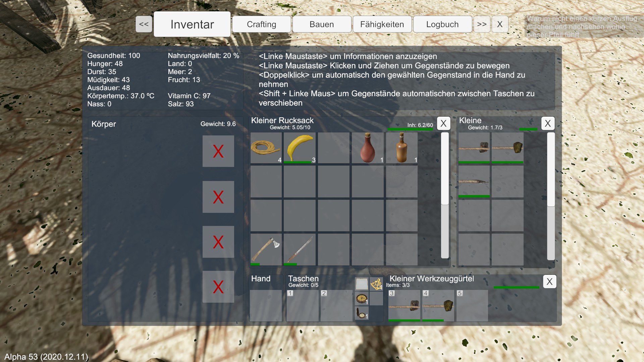The height and width of the screenshot is (362, 644).
Task: Click the empty Hand slot
Action: pos(266,306)
